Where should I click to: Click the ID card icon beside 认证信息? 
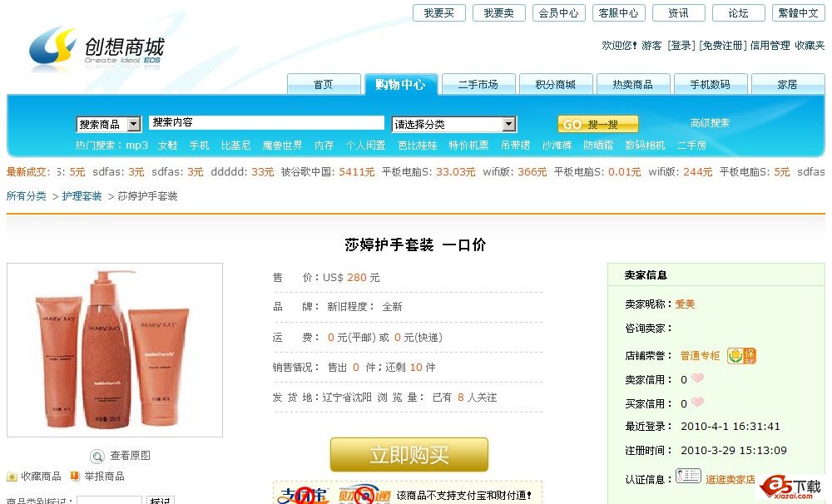(688, 476)
